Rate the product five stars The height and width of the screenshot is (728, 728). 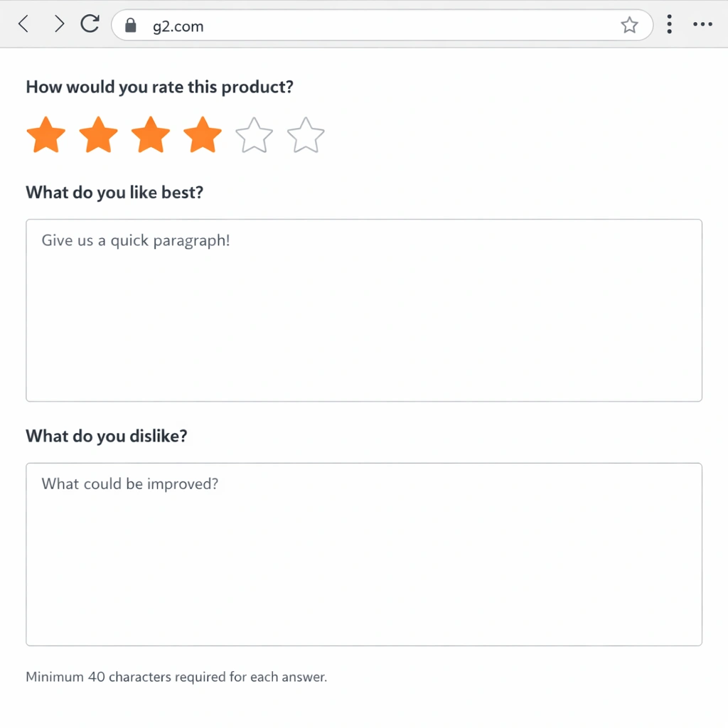coord(254,135)
